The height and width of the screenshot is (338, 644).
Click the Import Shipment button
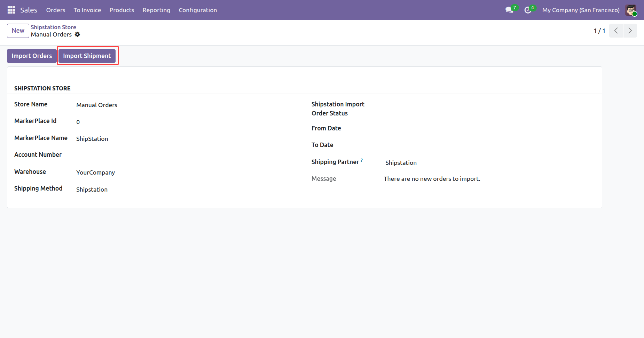point(87,56)
